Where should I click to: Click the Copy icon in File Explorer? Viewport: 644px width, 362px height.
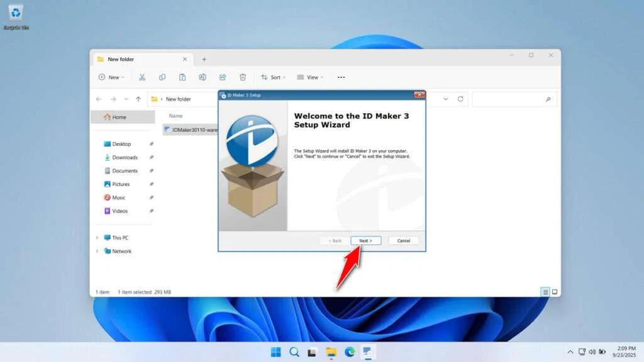(x=162, y=77)
